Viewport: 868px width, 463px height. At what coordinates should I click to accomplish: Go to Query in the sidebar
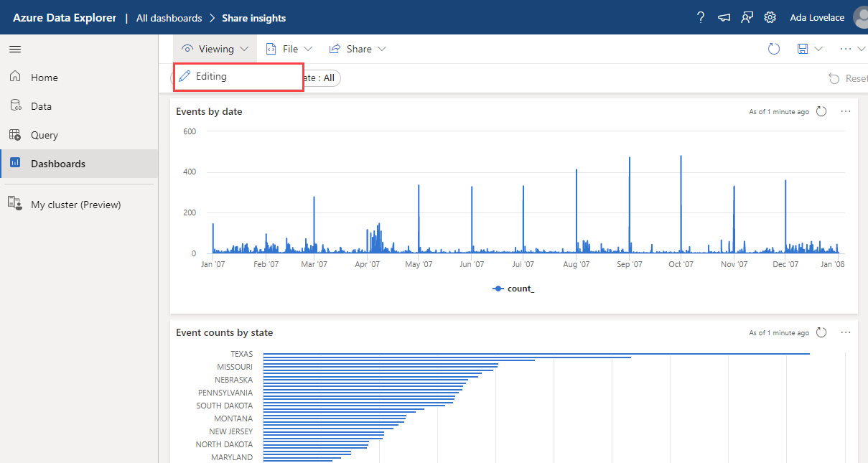click(x=44, y=135)
